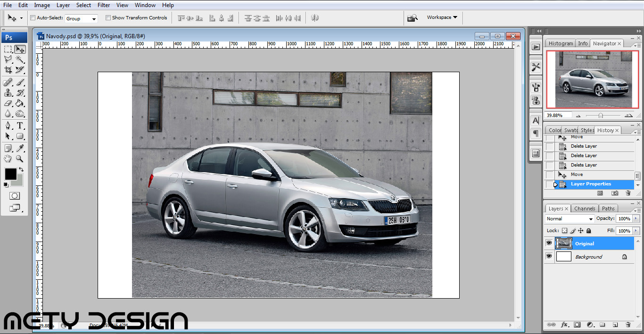Screen dimensions: 644x334
Task: Select the Polygonal Lasso tool
Action: point(8,59)
